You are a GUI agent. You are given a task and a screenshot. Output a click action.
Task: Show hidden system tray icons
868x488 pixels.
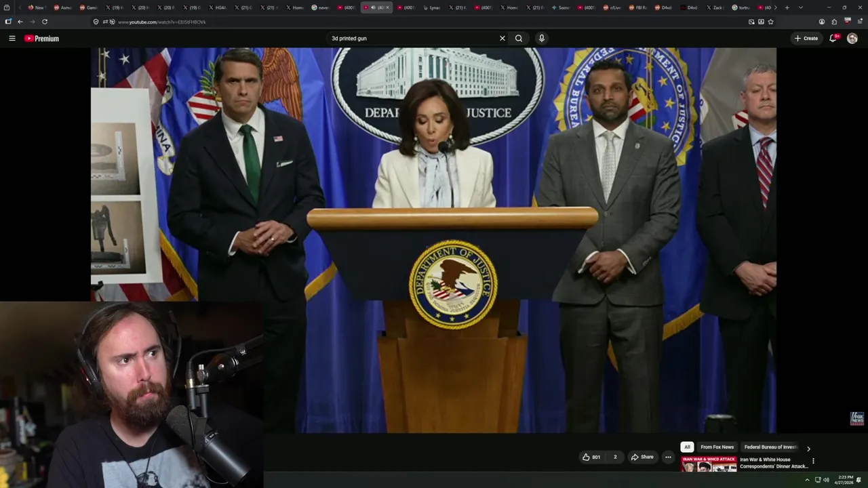point(807,480)
